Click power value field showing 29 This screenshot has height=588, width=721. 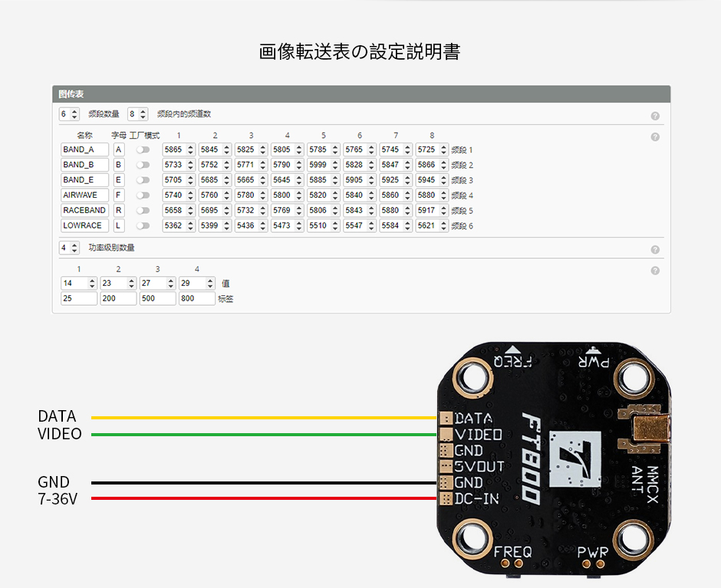[197, 283]
